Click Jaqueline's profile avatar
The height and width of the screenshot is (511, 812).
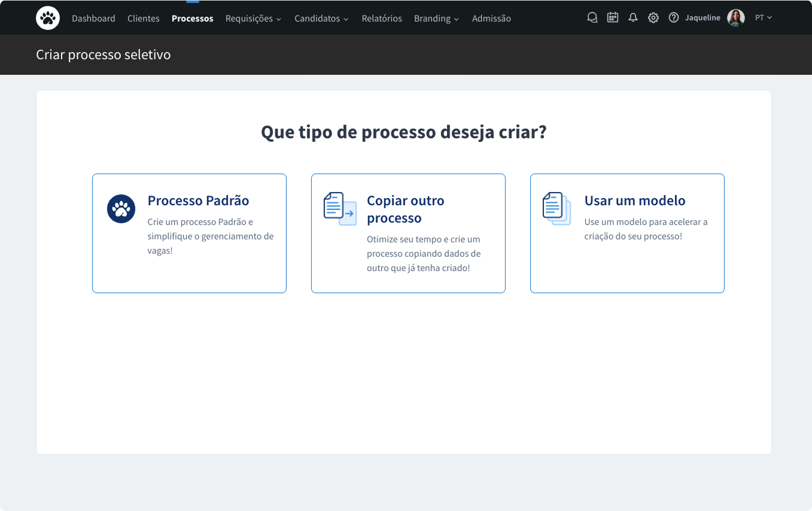point(735,17)
